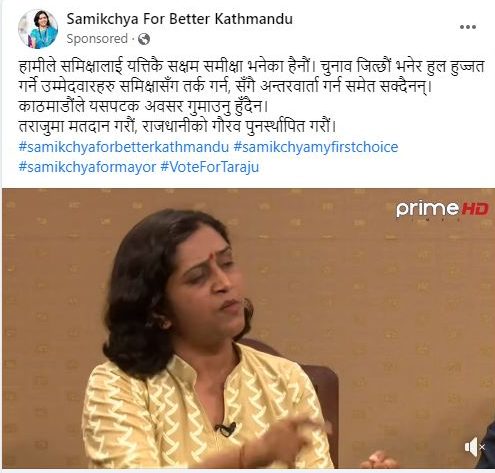Click the prime HD logo watermark
This screenshot has height=473, width=495.
[442, 210]
